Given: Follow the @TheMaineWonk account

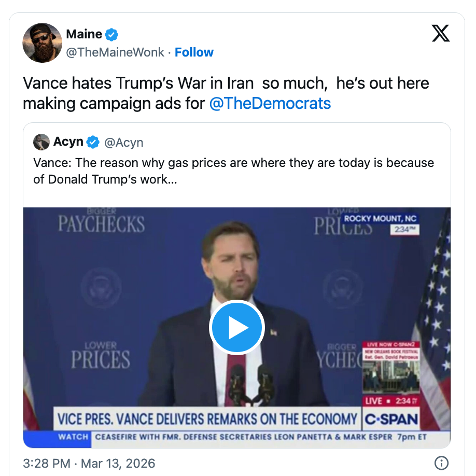Looking at the screenshot, I should pyautogui.click(x=194, y=52).
